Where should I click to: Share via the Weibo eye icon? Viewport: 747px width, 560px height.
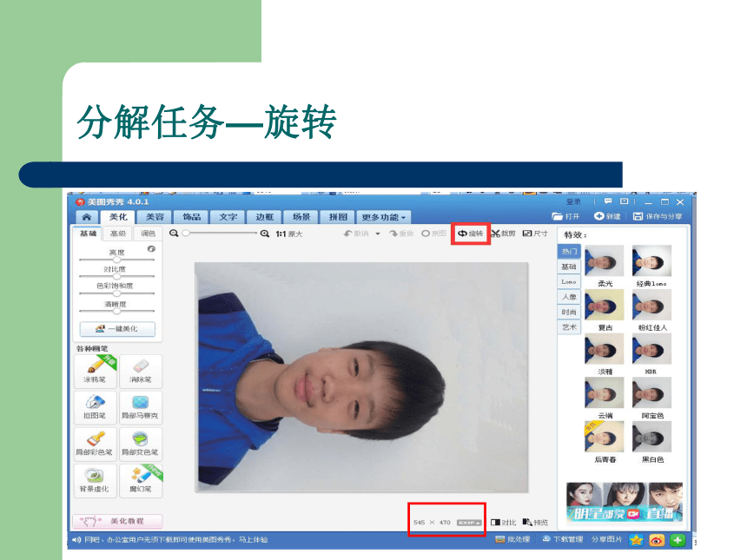click(x=657, y=540)
